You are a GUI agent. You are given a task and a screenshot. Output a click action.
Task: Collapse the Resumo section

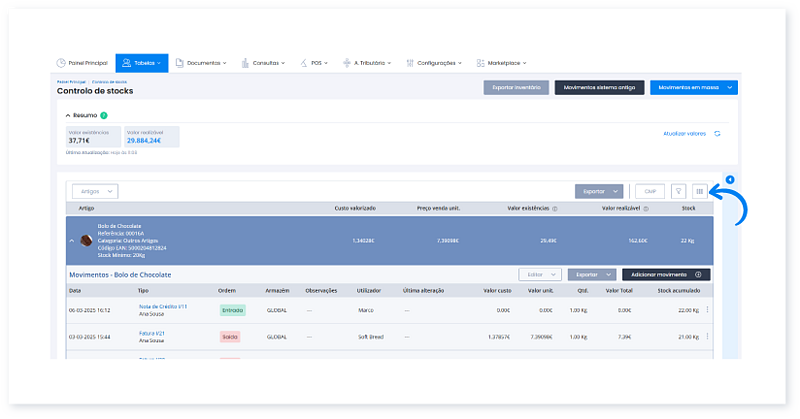pos(68,115)
